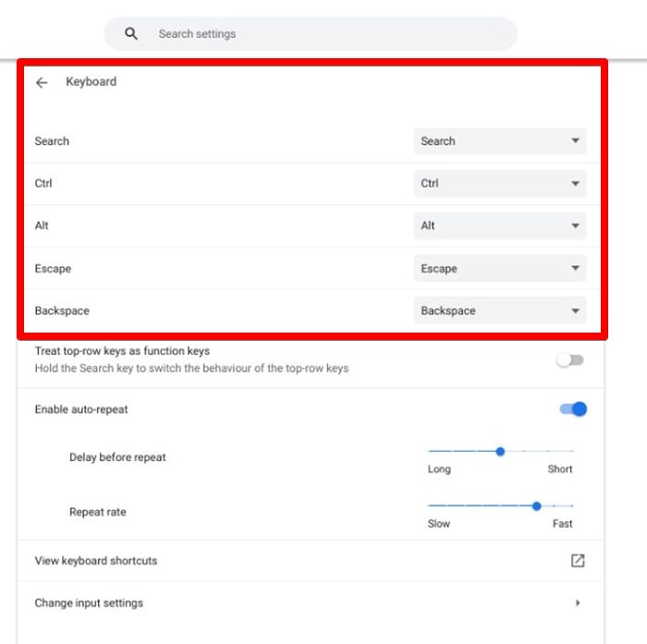Open the Search key mapping dropdown
This screenshot has width=647, height=644.
[x=500, y=141]
